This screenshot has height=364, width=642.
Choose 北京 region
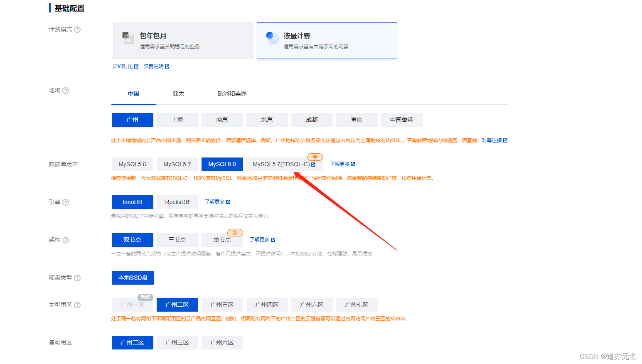click(x=267, y=120)
